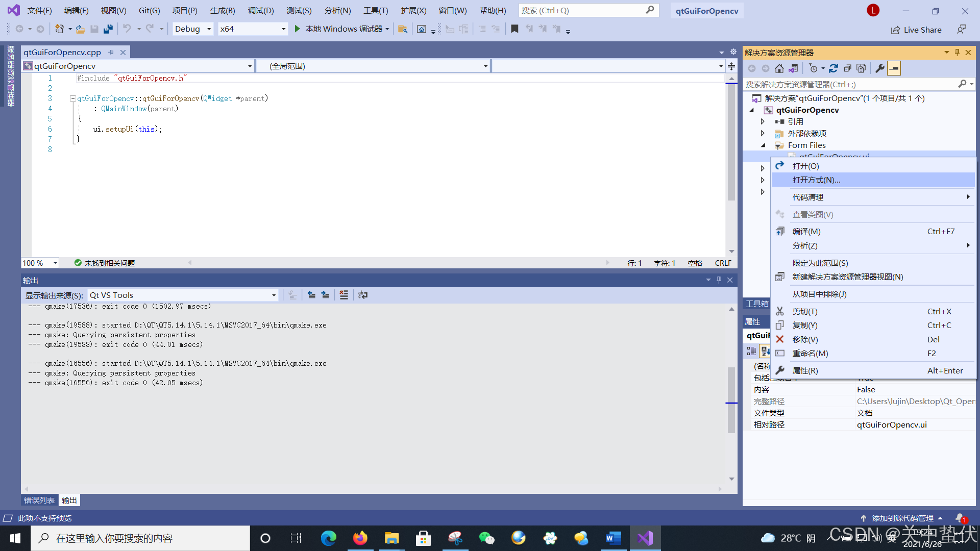Undo the last edit
The image size is (980, 551).
(127, 29)
